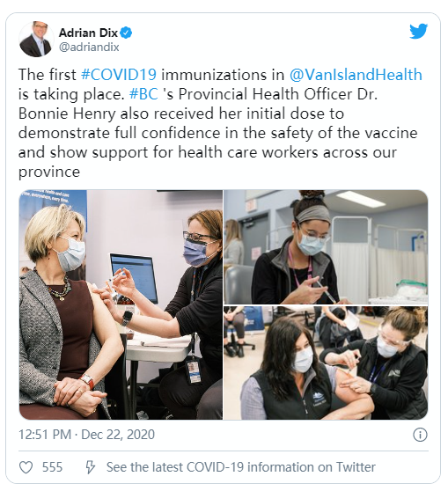
Task: Click the lightning bolt icon
Action: pyautogui.click(x=91, y=467)
